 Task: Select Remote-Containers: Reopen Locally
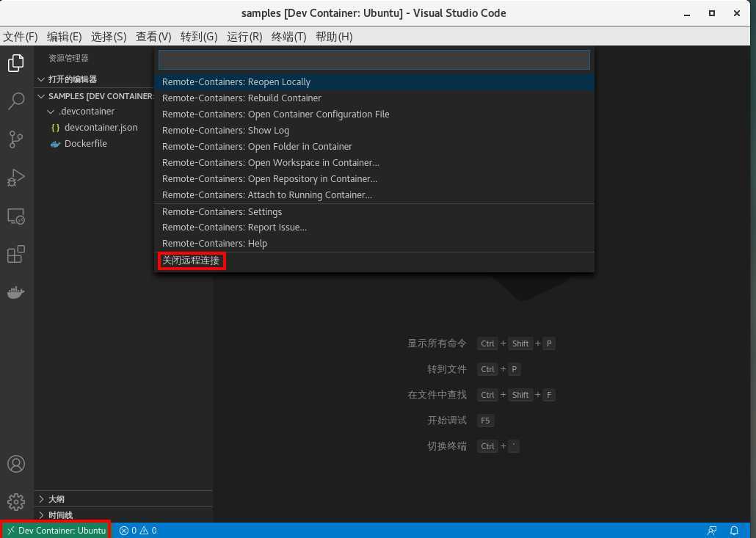tap(374, 82)
